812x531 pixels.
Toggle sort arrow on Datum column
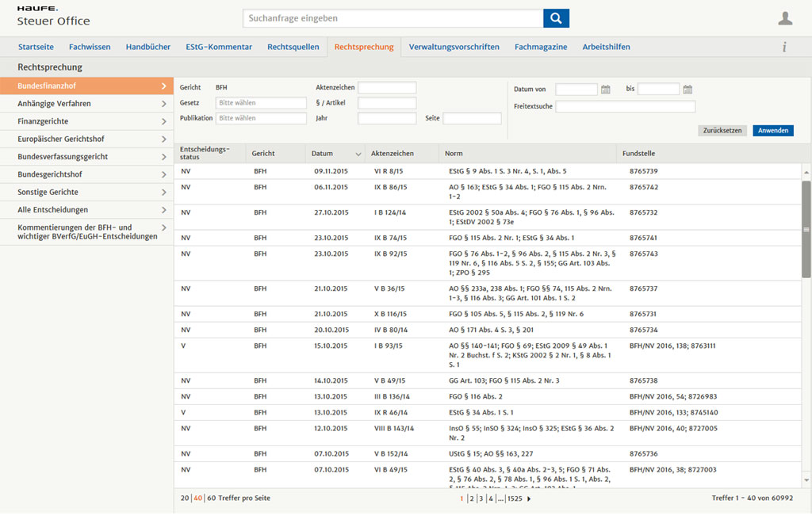click(358, 155)
